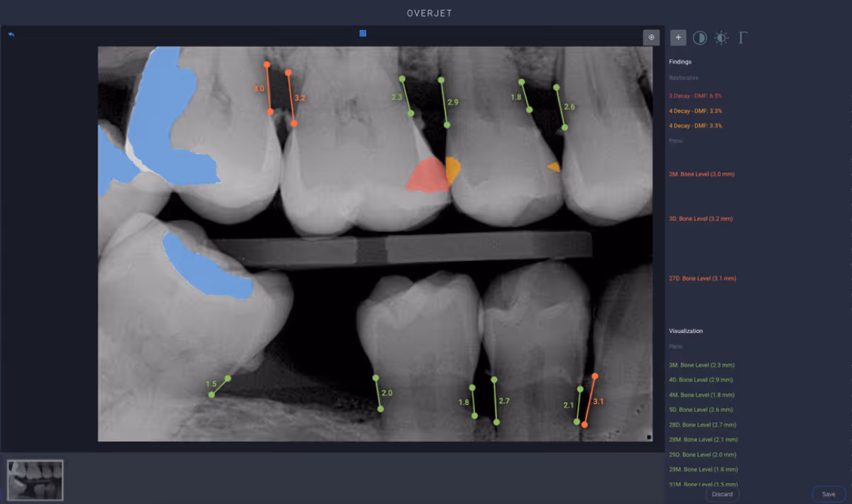Click the blue square icon above the radiograph
The width and height of the screenshot is (852, 504).
[363, 33]
